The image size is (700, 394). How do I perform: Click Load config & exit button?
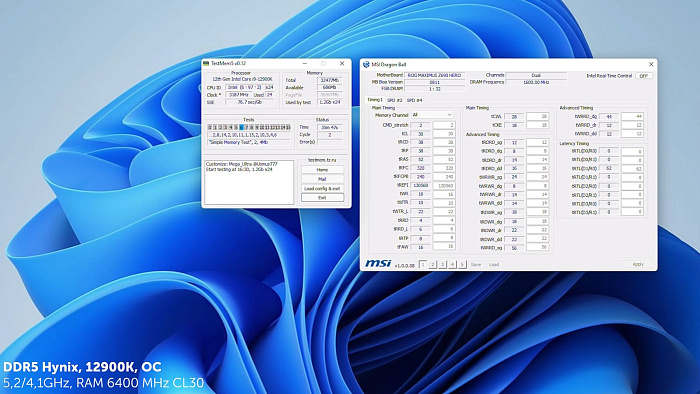pyautogui.click(x=322, y=188)
